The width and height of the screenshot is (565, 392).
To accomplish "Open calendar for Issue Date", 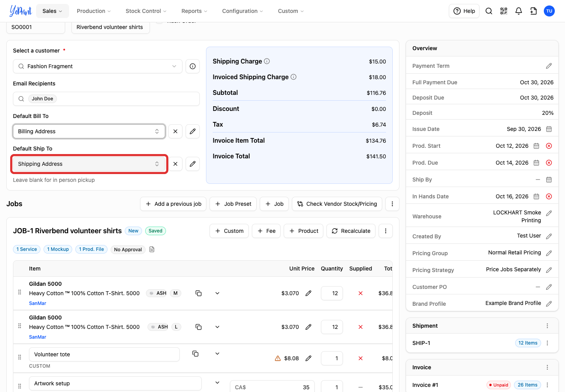I will point(549,129).
